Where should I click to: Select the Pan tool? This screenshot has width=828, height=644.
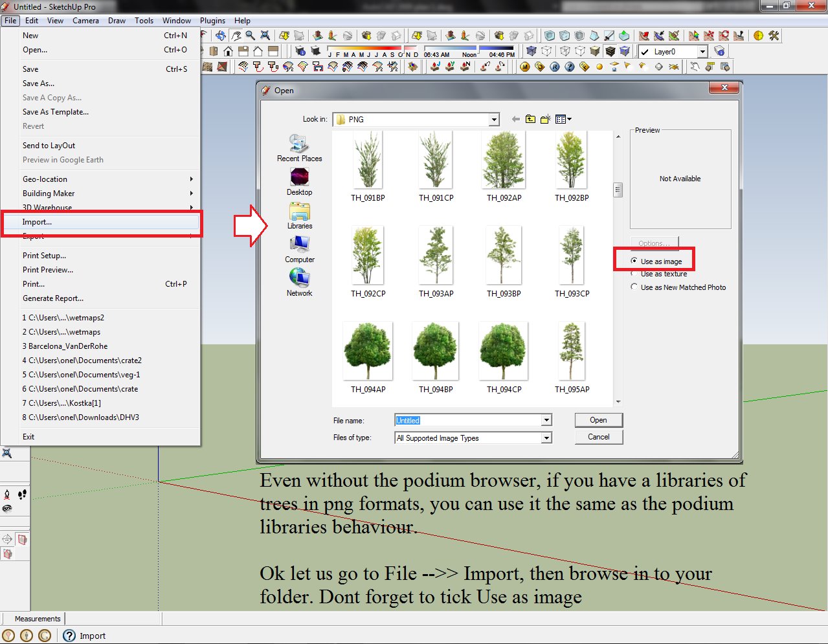235,35
